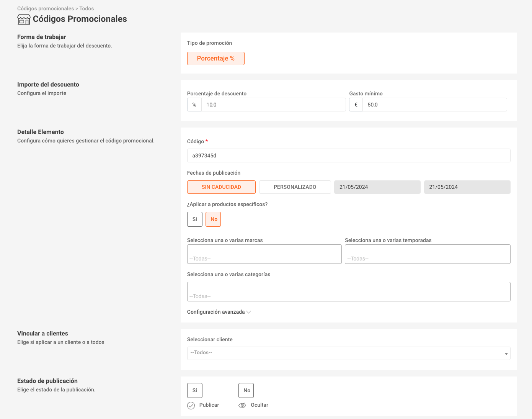The height and width of the screenshot is (419, 532).
Task: Click the Gasto mínimo input field
Action: 435,105
